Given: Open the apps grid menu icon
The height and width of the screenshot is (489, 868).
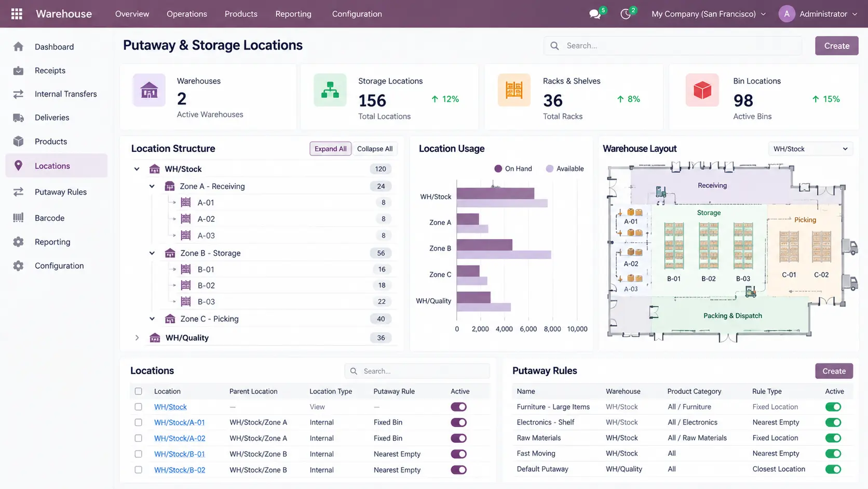Looking at the screenshot, I should click(17, 14).
